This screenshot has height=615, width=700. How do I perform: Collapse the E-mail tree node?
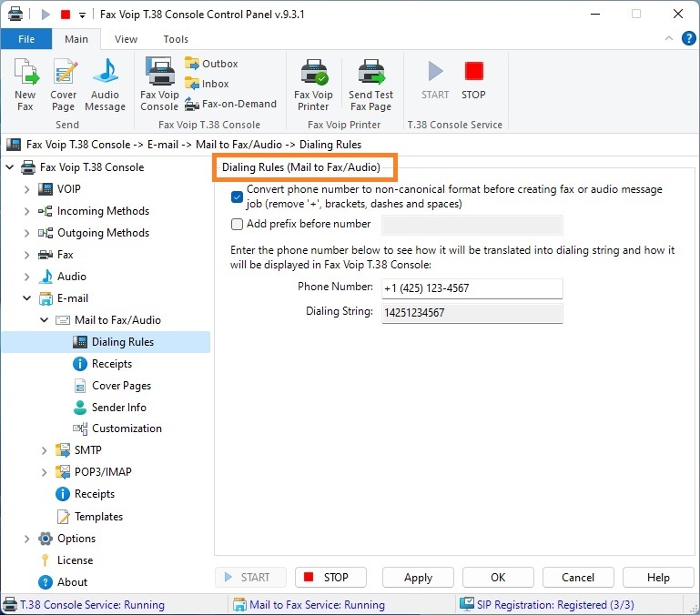[26, 298]
